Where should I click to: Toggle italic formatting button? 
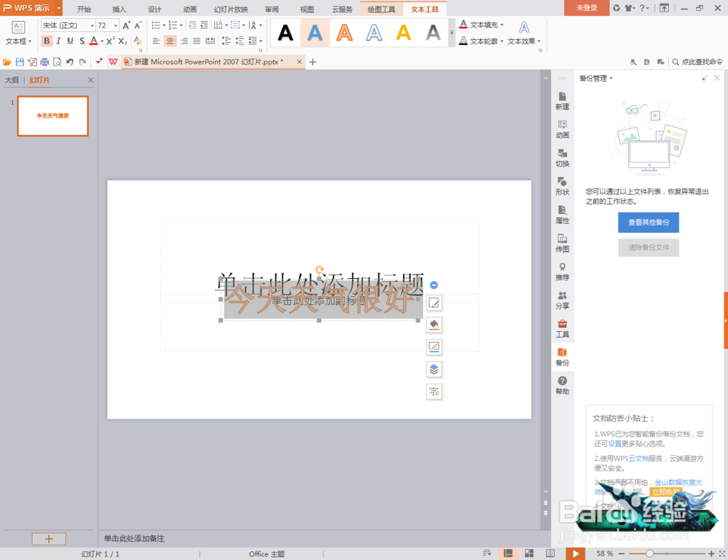point(58,41)
